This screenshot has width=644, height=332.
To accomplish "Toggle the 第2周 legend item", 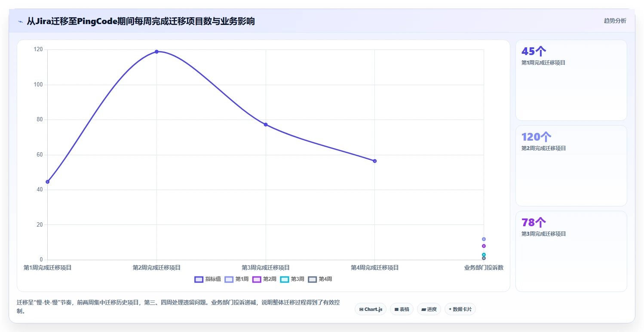I will 264,279.
